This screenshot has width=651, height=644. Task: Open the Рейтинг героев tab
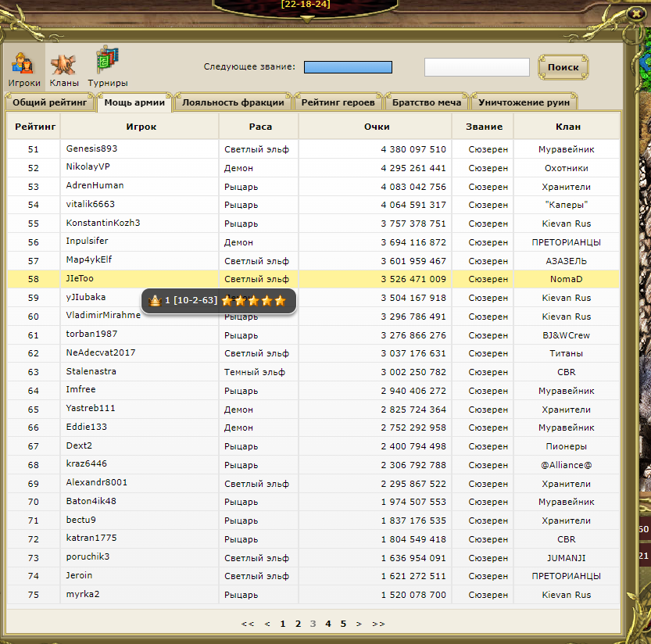point(338,102)
